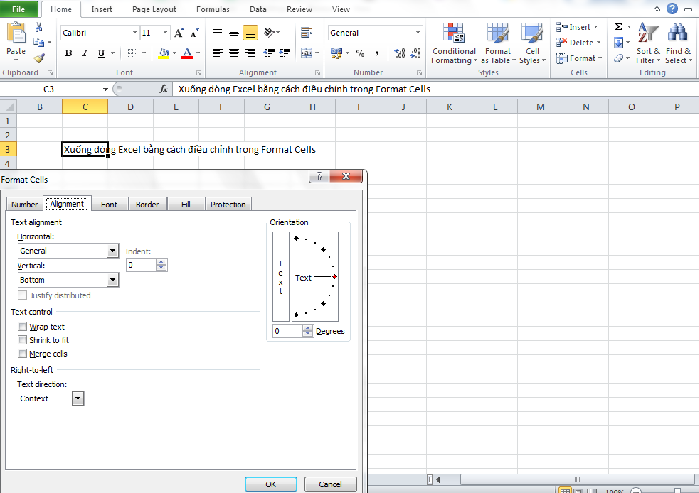The width and height of the screenshot is (699, 493).
Task: Check the Merge cells checkbox
Action: [22, 354]
